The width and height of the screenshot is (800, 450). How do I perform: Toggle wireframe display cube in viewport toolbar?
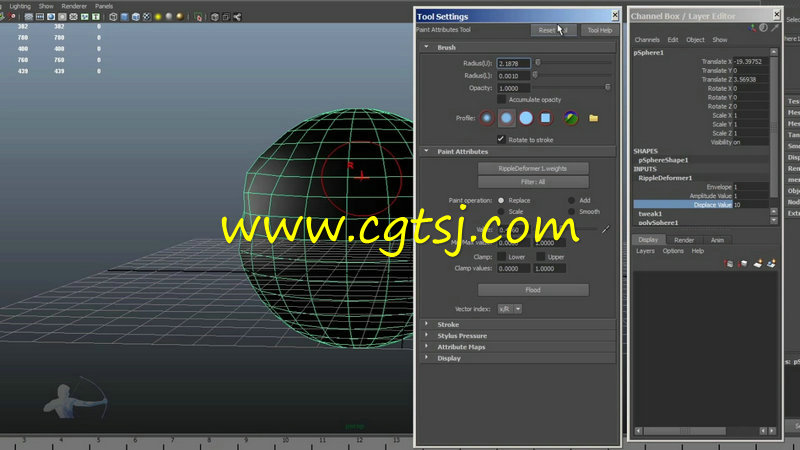(113, 17)
